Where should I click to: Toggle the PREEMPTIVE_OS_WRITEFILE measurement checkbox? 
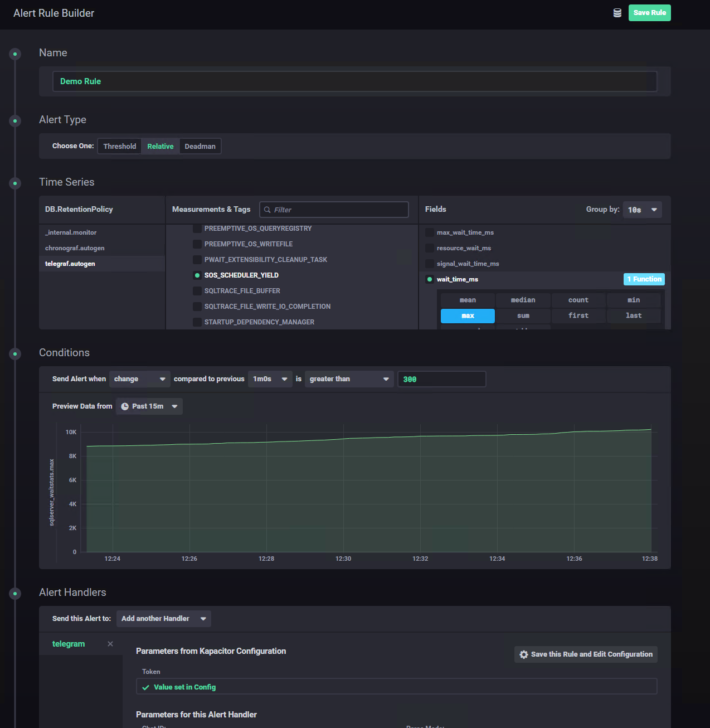pos(197,244)
